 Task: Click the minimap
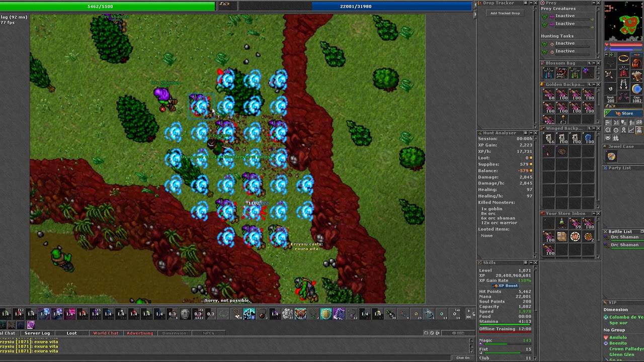(624, 22)
